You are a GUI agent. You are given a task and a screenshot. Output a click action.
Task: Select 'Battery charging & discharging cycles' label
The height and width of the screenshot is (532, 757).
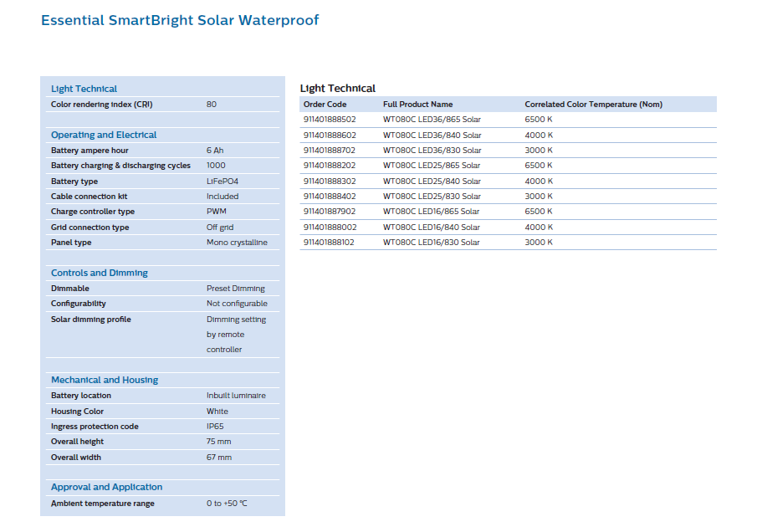coord(120,166)
